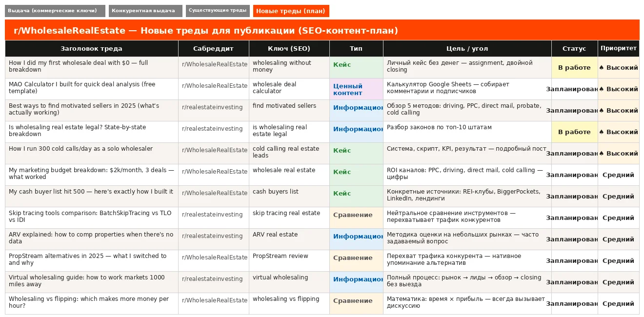Click key cell 'ARV real estate'
Viewport: 644px width, 317px height.
click(289, 239)
